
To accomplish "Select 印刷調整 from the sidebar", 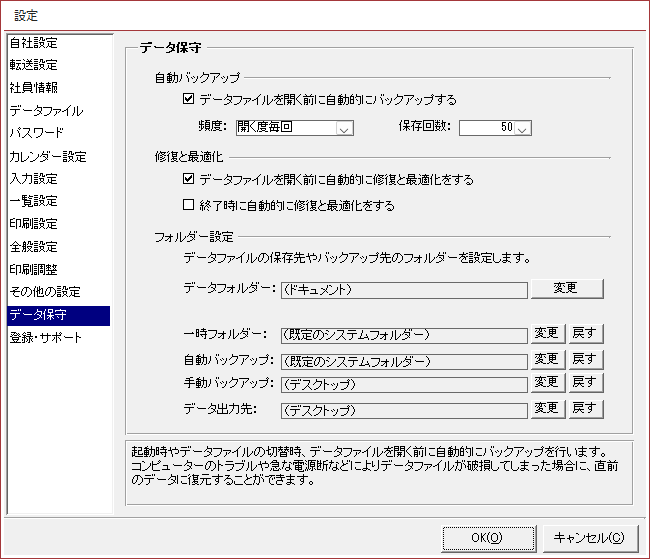I will coord(34,269).
